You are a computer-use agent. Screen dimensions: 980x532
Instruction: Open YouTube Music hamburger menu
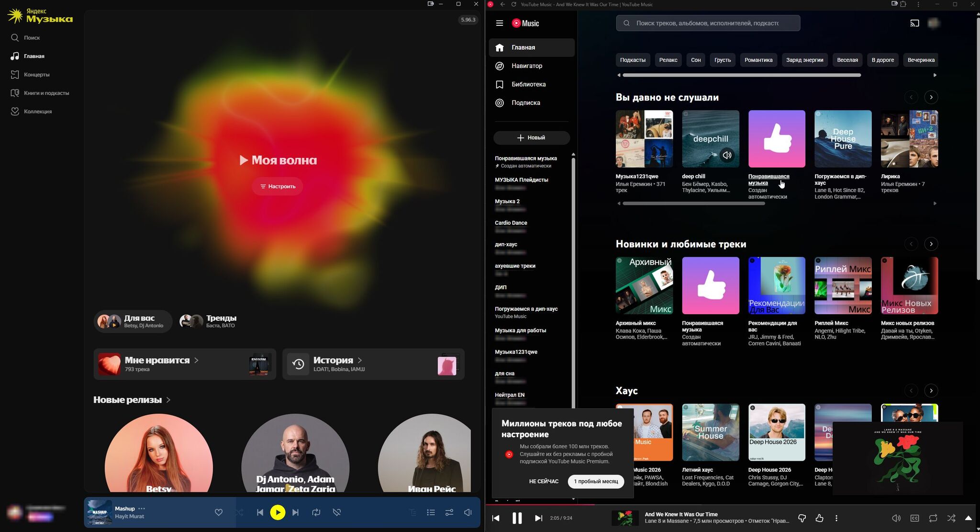click(500, 23)
